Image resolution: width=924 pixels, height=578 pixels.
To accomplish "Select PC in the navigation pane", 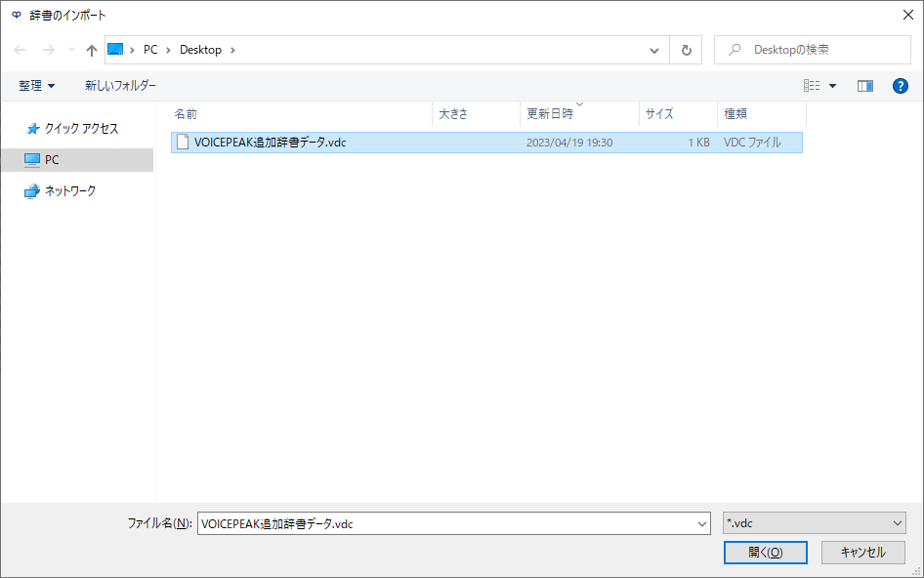I will 77,160.
